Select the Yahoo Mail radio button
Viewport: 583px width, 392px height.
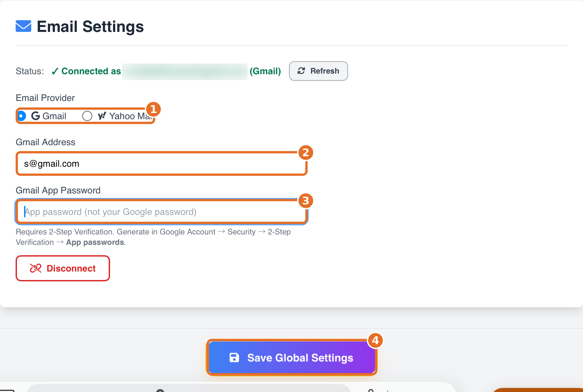[x=87, y=116]
